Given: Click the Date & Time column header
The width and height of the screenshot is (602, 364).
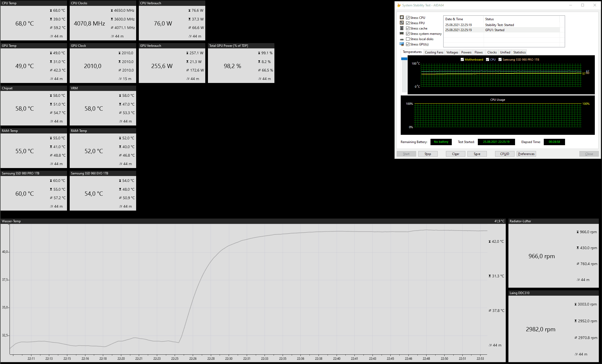Looking at the screenshot, I should 463,19.
